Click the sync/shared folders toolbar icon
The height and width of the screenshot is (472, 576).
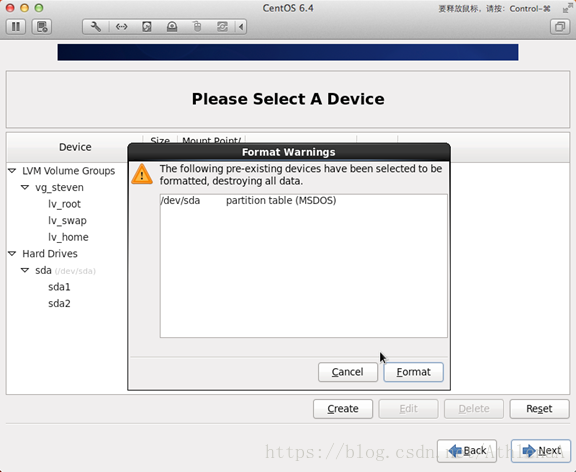point(222,27)
